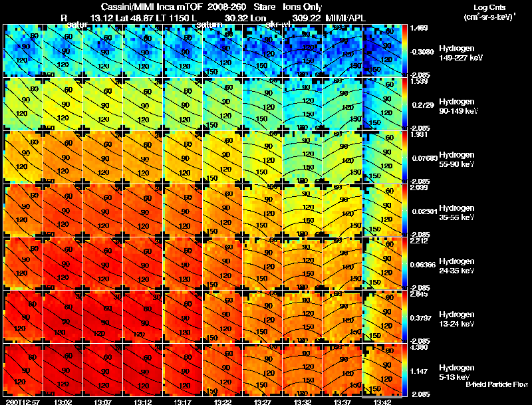Click the '2.039' colorbar maximum value
Image resolution: width=532 pixels, height=405 pixels.
click(419, 188)
